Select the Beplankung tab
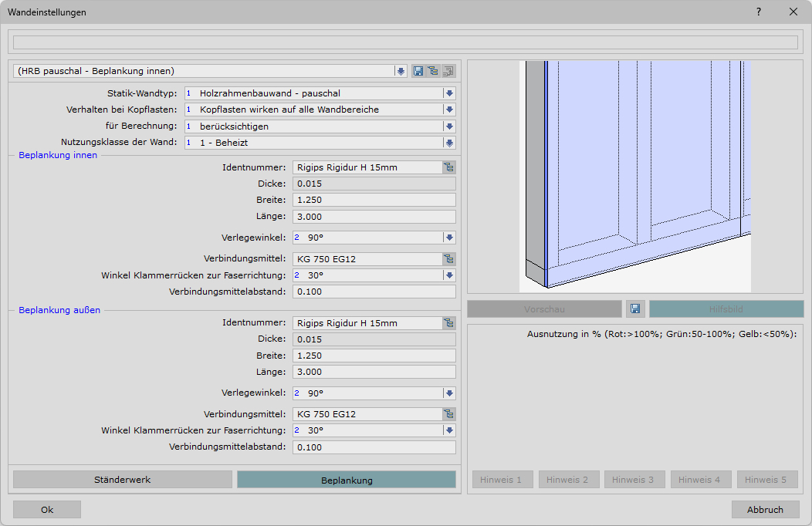 coord(347,480)
